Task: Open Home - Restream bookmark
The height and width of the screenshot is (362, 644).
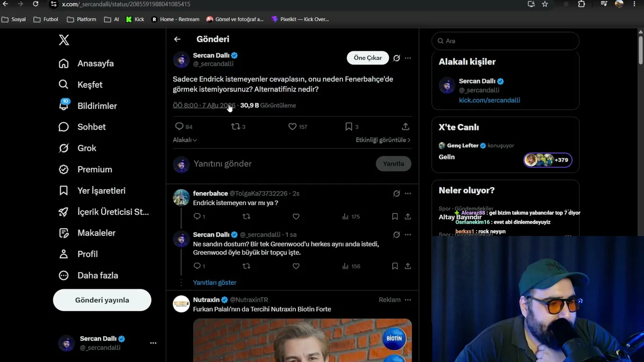Action: pos(175,20)
